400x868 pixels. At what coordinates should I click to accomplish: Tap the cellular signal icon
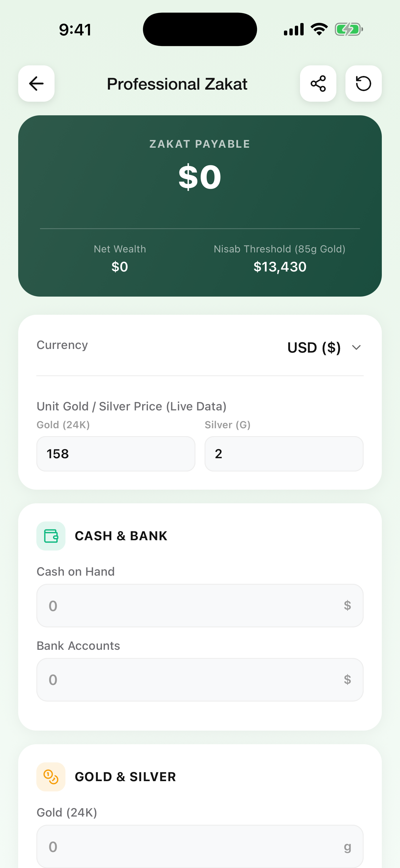click(294, 29)
